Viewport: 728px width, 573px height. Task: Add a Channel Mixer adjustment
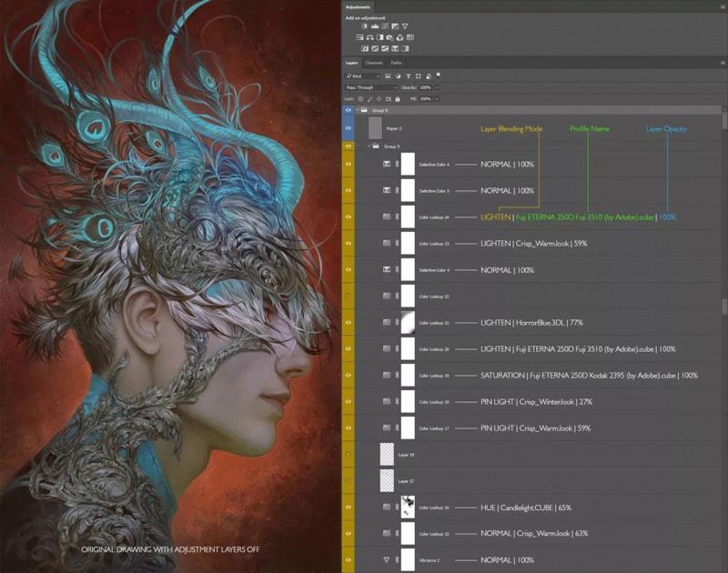[x=399, y=37]
